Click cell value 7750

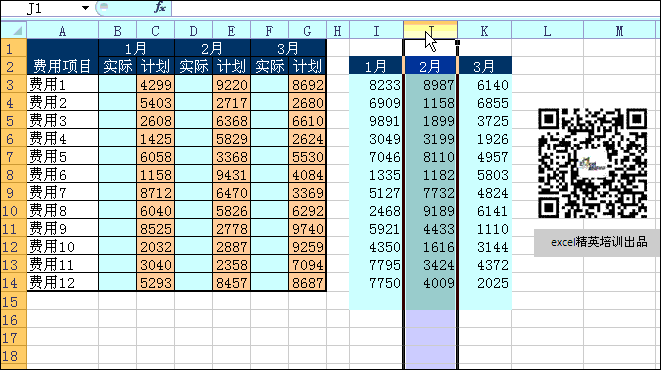(x=376, y=283)
